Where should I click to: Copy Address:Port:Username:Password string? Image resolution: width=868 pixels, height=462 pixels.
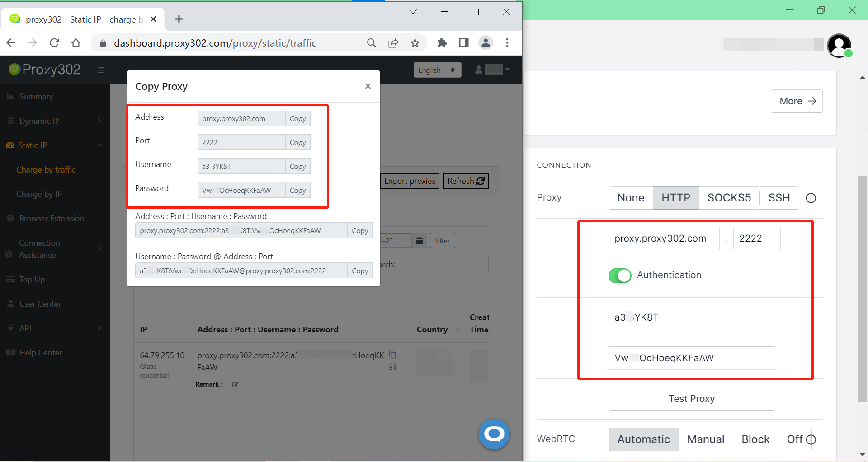360,231
